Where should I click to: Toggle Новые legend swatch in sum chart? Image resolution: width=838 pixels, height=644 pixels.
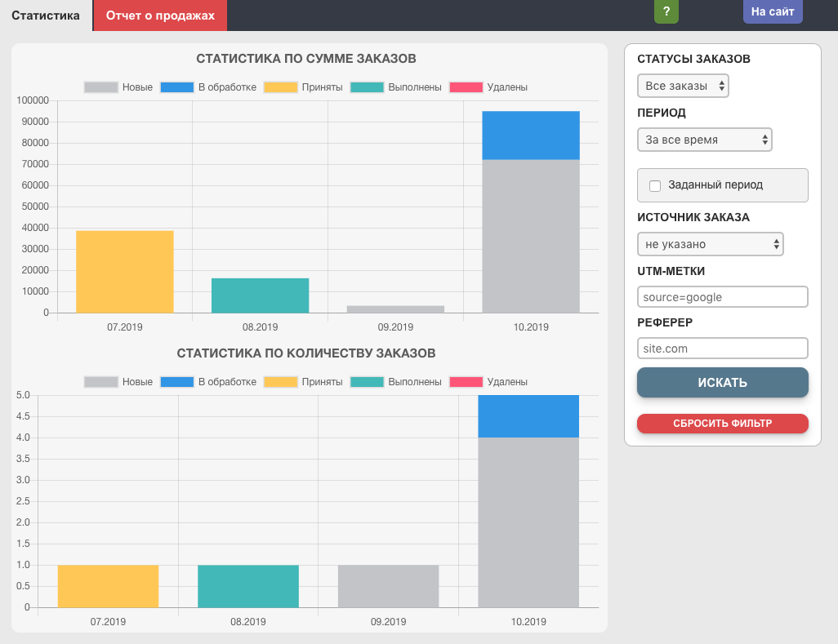[101, 87]
